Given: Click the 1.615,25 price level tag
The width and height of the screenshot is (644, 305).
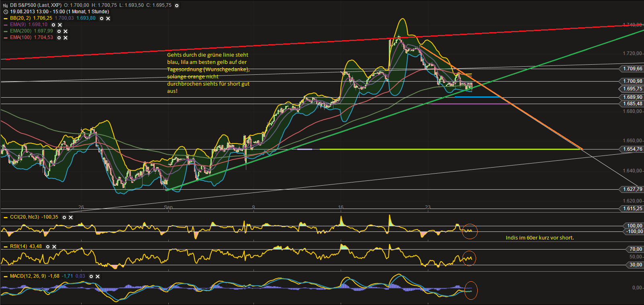Looking at the screenshot, I should pos(631,209).
